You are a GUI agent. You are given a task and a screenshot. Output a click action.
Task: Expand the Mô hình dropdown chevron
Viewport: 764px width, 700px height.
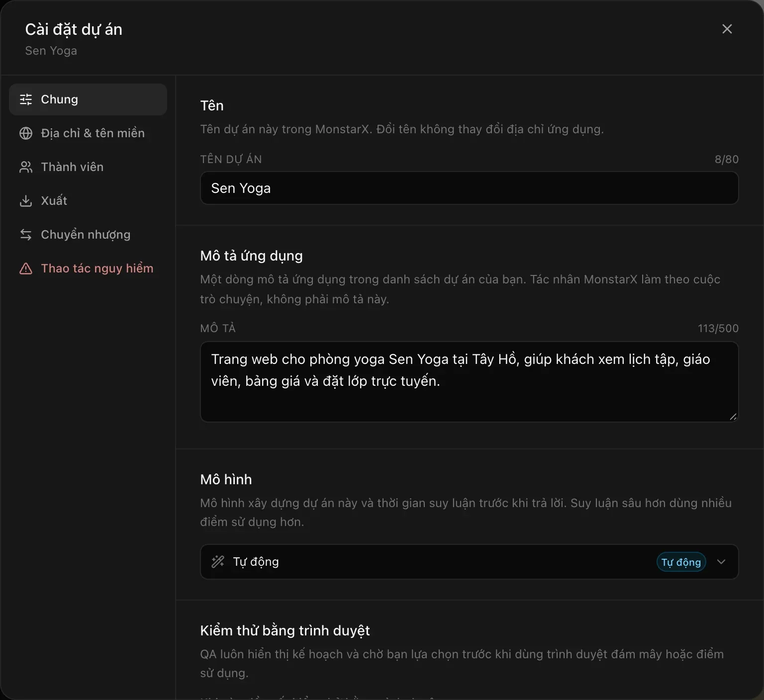(721, 562)
